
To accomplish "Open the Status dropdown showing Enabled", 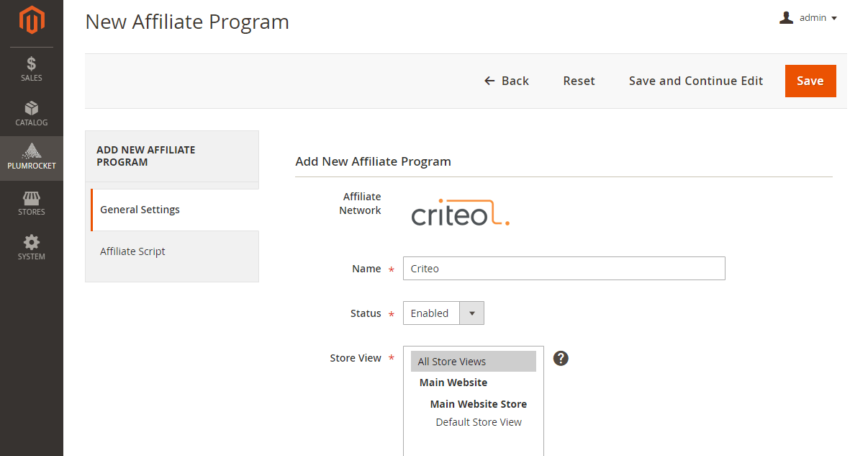I will pyautogui.click(x=443, y=313).
